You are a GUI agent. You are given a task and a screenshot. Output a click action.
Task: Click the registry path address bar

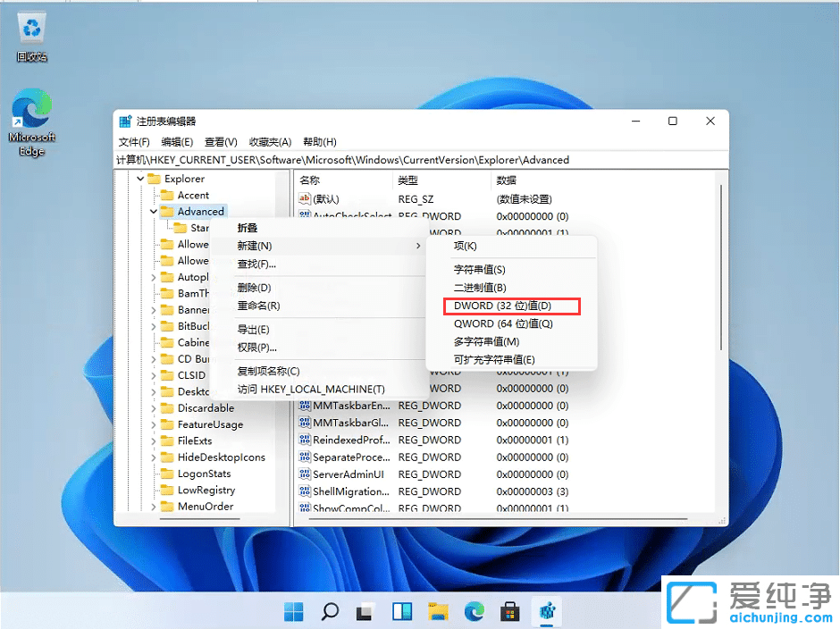point(420,160)
